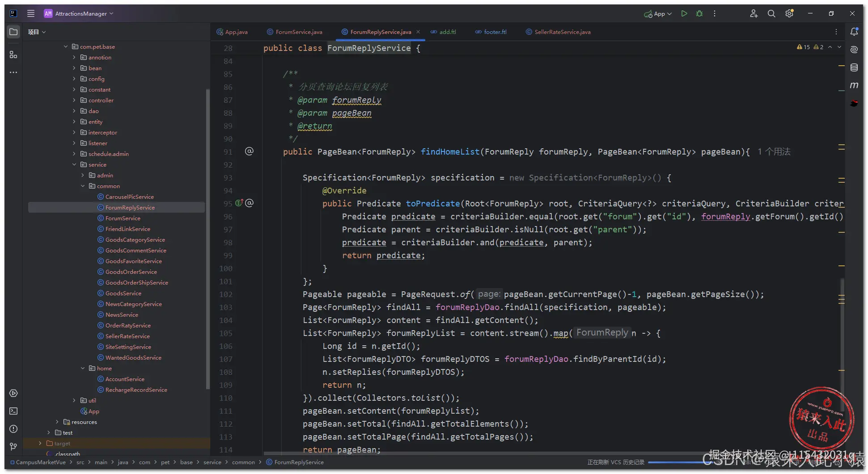This screenshot has width=868, height=474.
Task: Expand the admin folder under service
Action: pyautogui.click(x=83, y=175)
